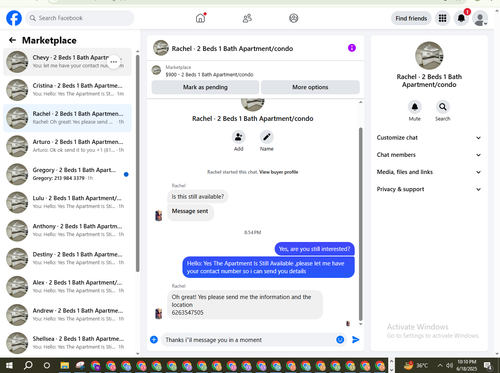Open the Windows notification center icon
The height and width of the screenshot is (373, 500).
(x=488, y=366)
